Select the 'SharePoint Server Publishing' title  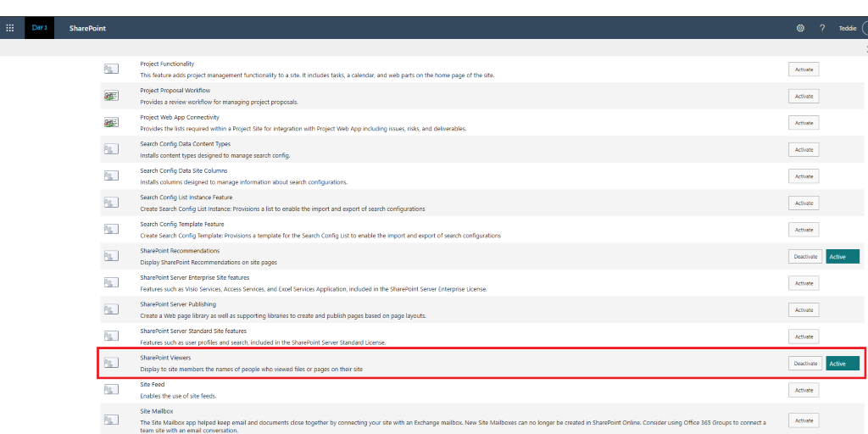click(178, 304)
